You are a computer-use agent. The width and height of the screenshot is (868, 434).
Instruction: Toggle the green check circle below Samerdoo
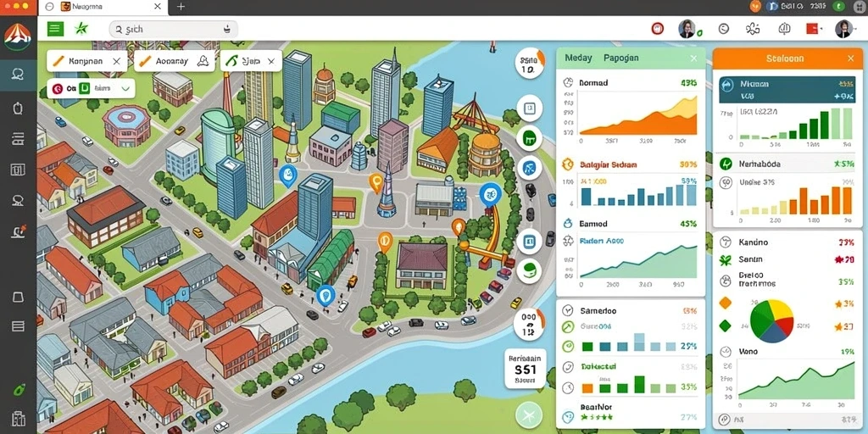tap(567, 327)
